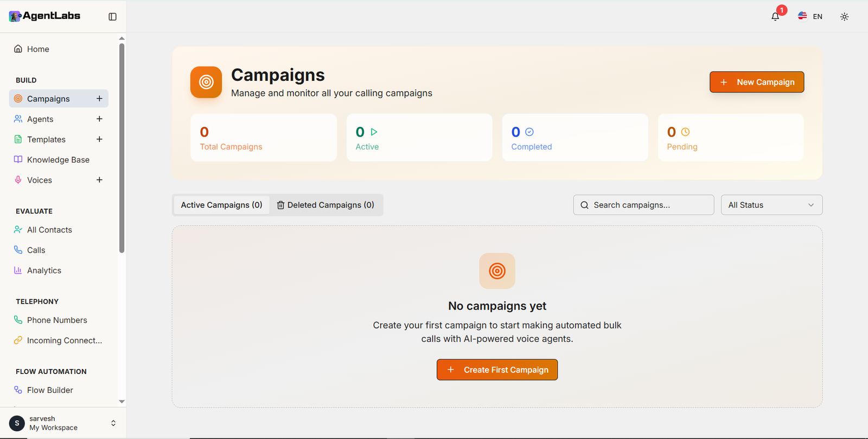Open the Calls page

click(59, 250)
